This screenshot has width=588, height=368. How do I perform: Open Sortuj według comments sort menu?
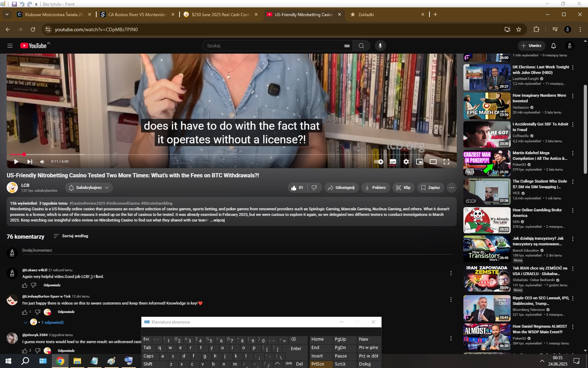tap(71, 236)
